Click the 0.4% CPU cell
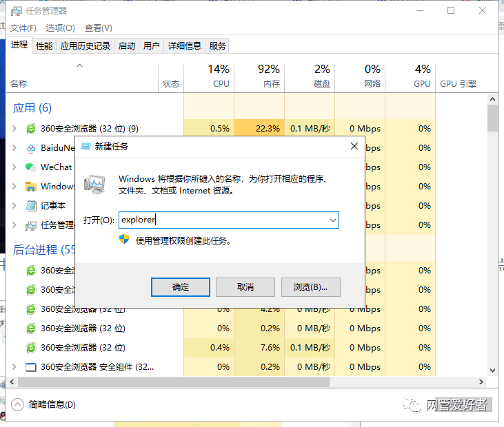The width and height of the screenshot is (504, 427). point(209,348)
